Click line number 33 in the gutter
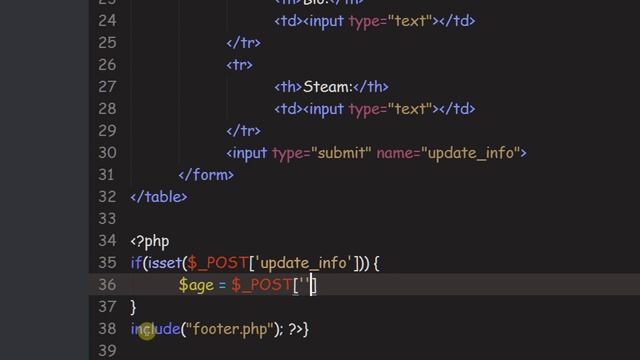 (107, 219)
